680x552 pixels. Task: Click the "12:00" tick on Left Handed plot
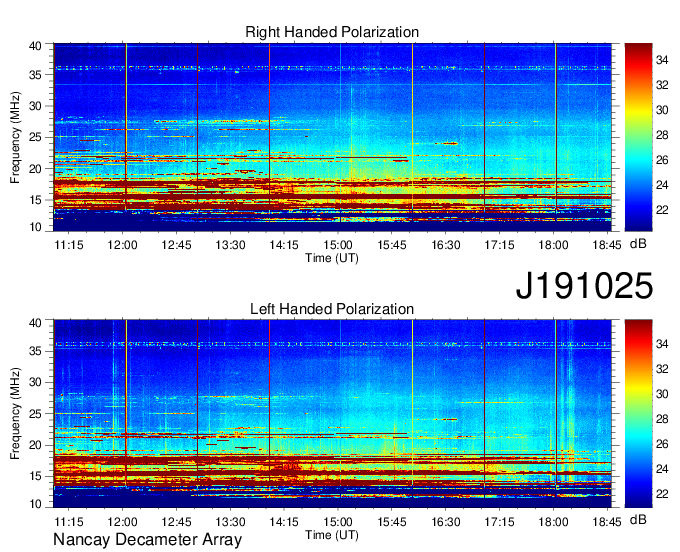(x=122, y=521)
